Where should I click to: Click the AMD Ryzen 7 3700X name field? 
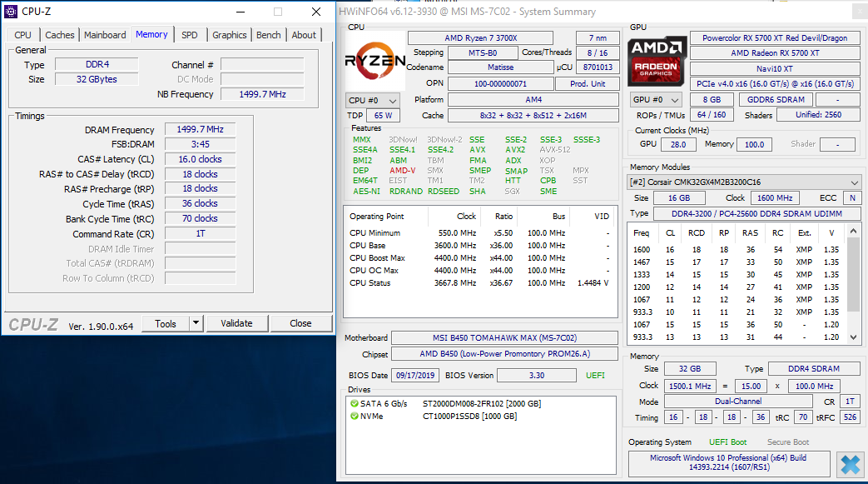click(480, 37)
